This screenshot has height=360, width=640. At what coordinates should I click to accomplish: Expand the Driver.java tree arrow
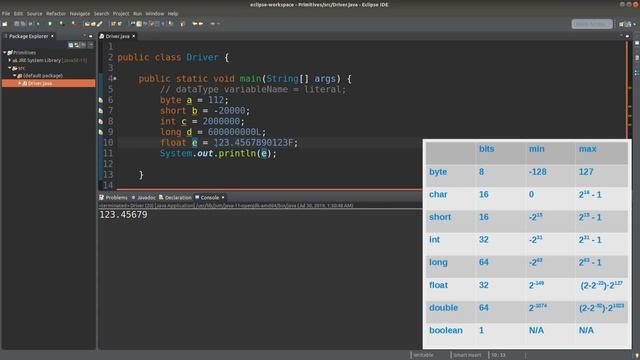point(19,83)
